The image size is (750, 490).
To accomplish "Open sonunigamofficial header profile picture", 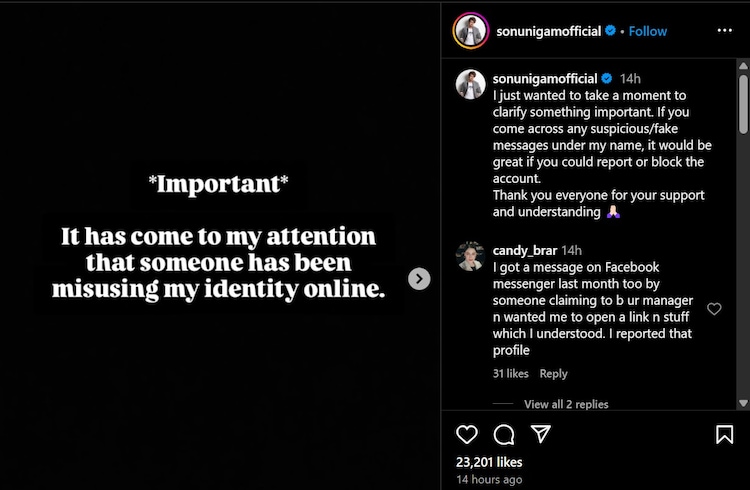I will pos(471,31).
